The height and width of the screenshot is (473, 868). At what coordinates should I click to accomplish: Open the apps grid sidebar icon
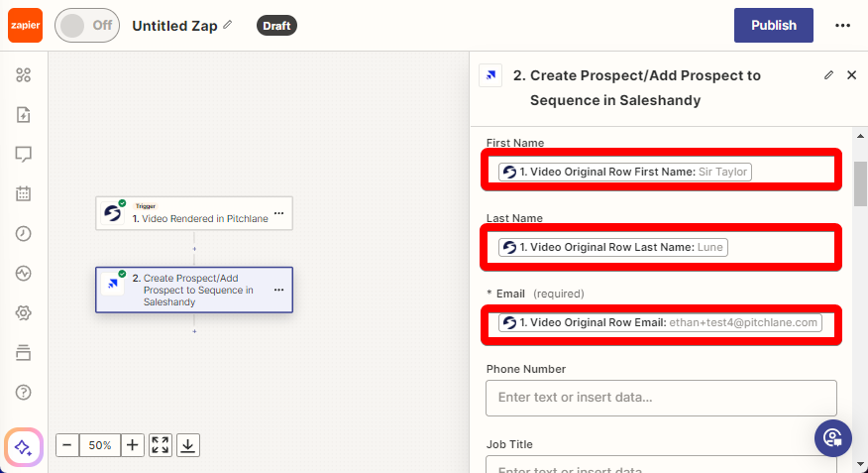(x=23, y=74)
